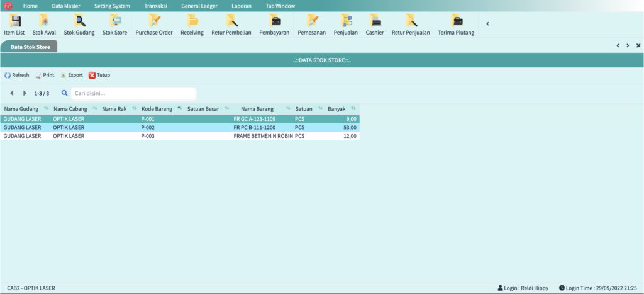The width and height of the screenshot is (644, 294).
Task: Switch to the Data Stok Store tab
Action: [30, 47]
